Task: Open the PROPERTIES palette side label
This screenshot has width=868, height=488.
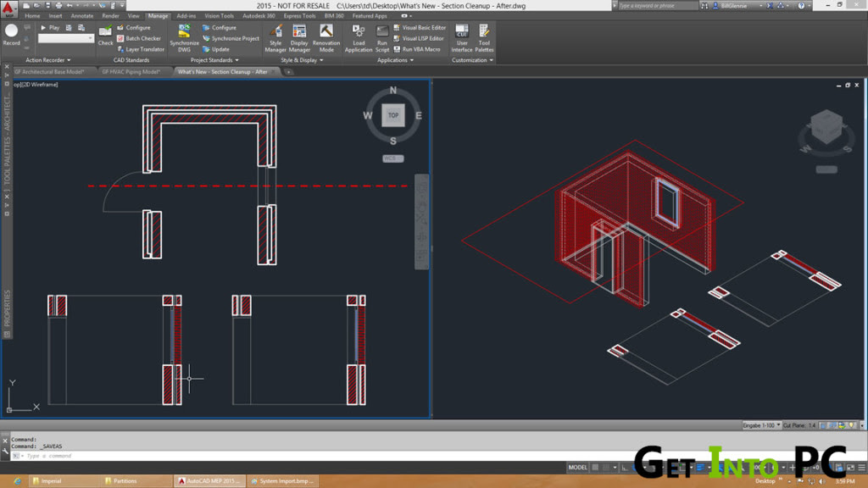Action: click(x=7, y=308)
